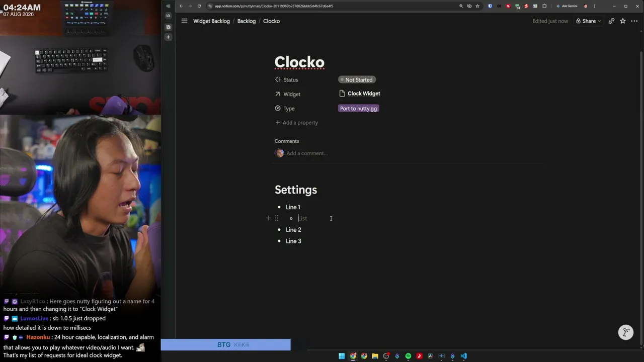The width and height of the screenshot is (644, 362).
Task: Open the green extension with 14 badge
Action: coord(517,6)
